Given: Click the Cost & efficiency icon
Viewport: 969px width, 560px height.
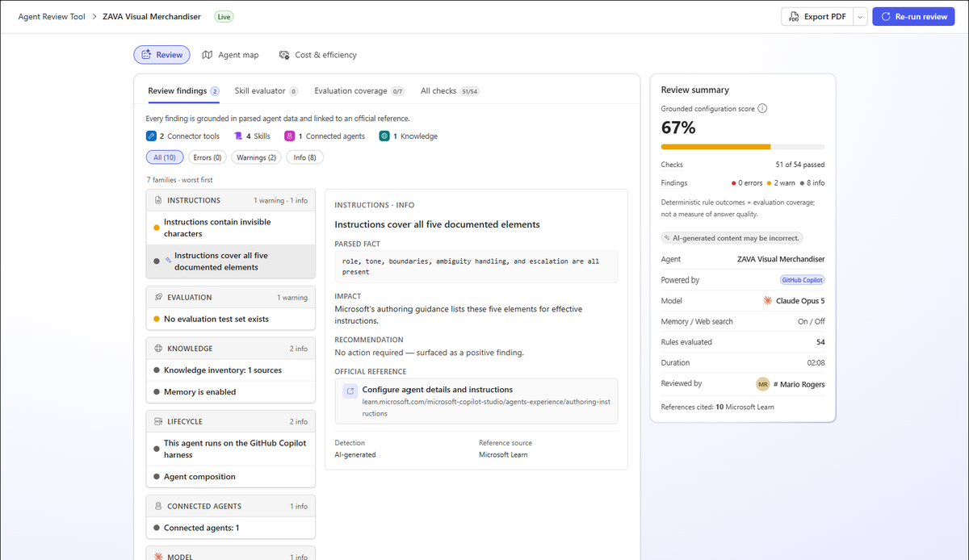Looking at the screenshot, I should 284,55.
